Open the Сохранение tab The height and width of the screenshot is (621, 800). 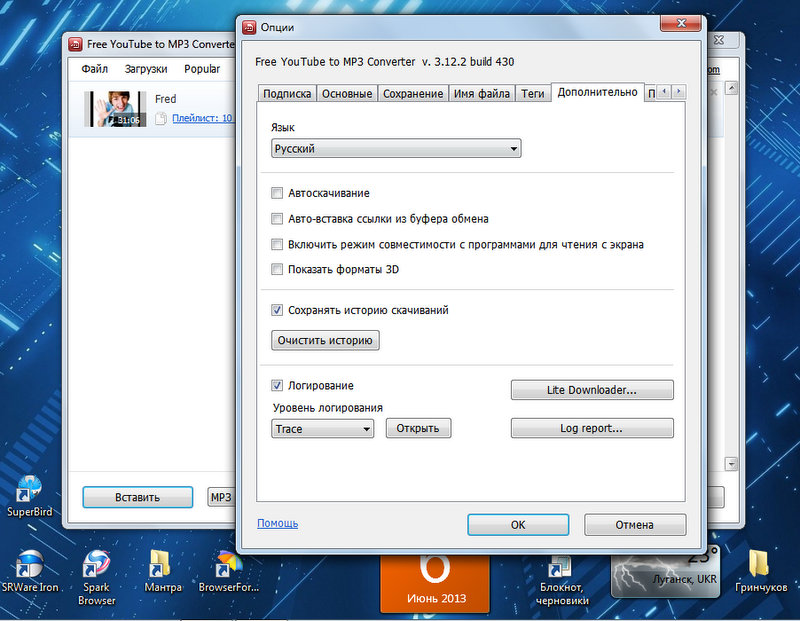point(413,93)
